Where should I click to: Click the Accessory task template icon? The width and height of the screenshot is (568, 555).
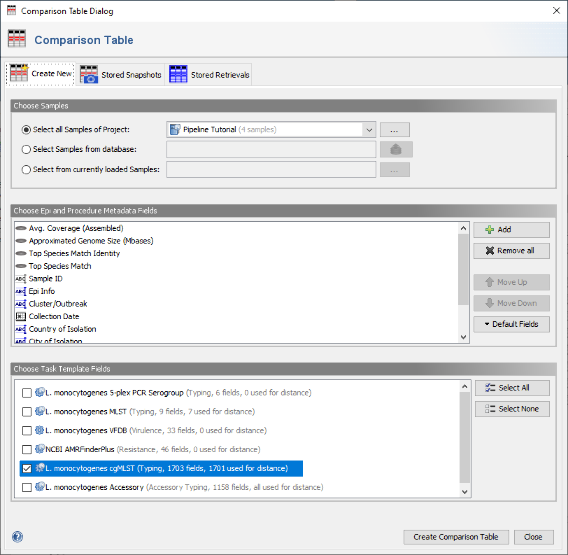[x=39, y=487]
